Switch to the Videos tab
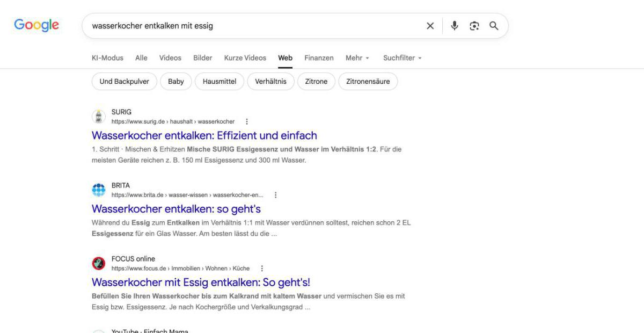This screenshot has width=644, height=333. (170, 58)
